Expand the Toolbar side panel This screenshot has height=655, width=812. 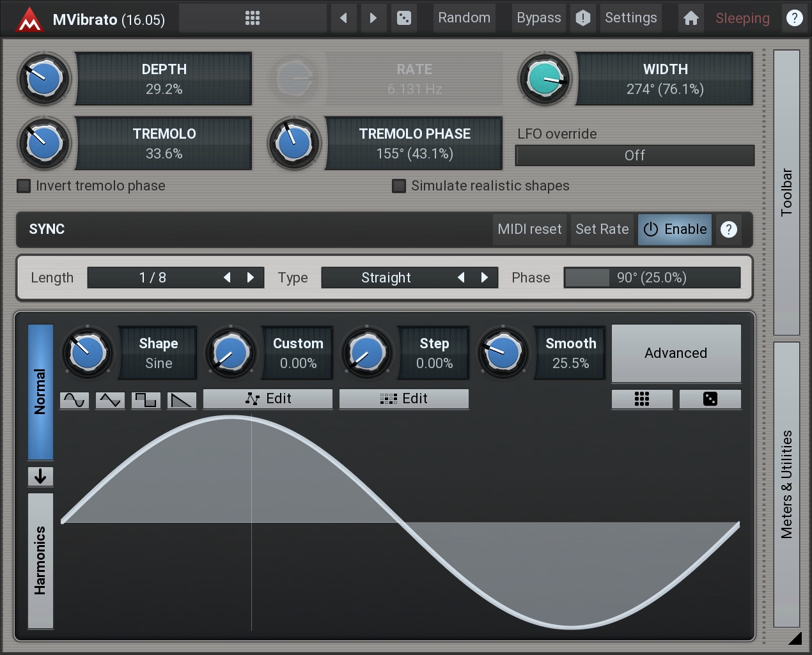(786, 192)
